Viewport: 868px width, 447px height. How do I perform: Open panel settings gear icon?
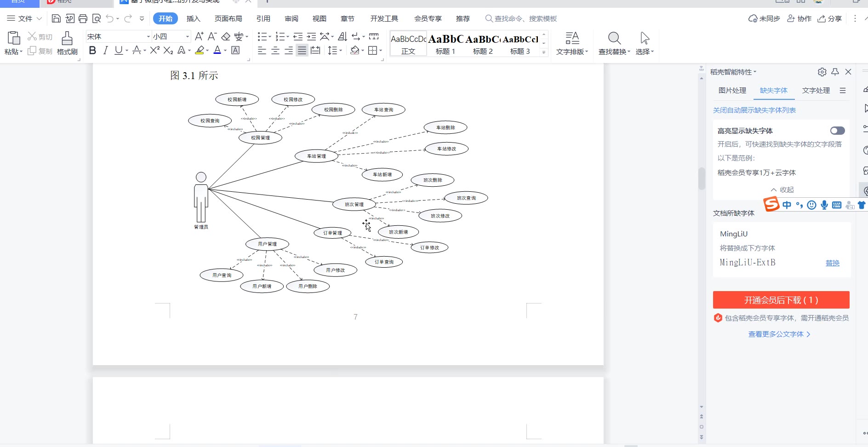pos(822,72)
